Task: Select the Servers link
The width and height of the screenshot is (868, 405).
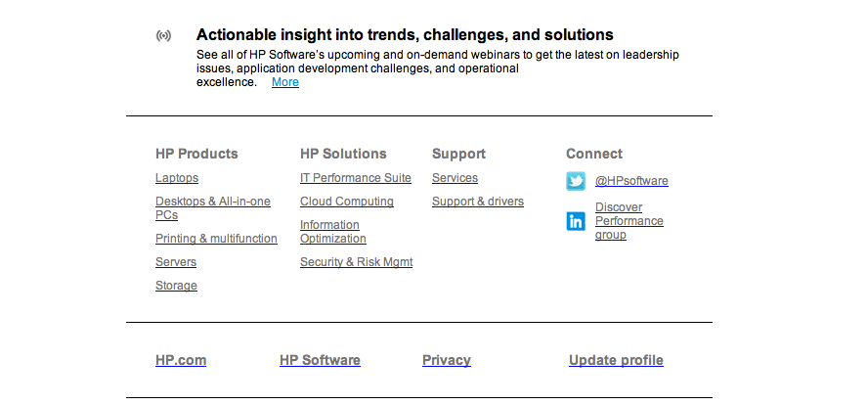Action: [x=176, y=261]
